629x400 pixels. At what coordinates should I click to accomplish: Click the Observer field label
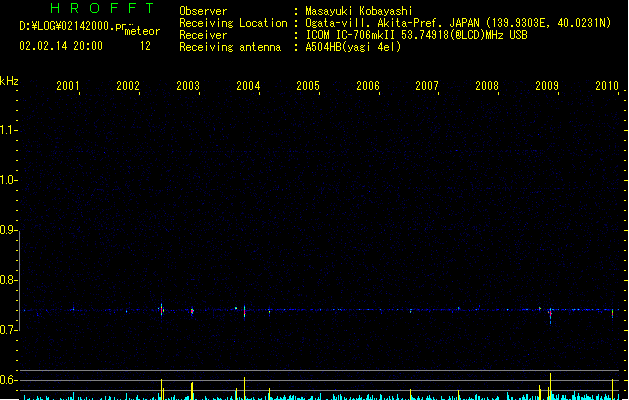203,11
